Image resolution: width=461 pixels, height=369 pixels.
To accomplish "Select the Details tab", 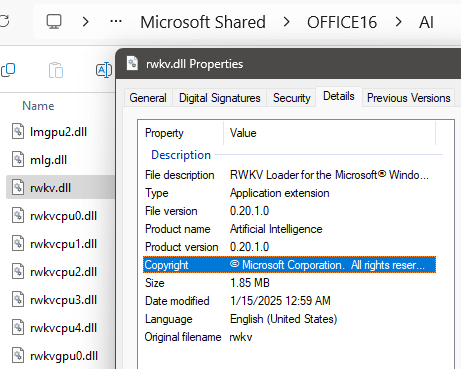I will pos(339,96).
